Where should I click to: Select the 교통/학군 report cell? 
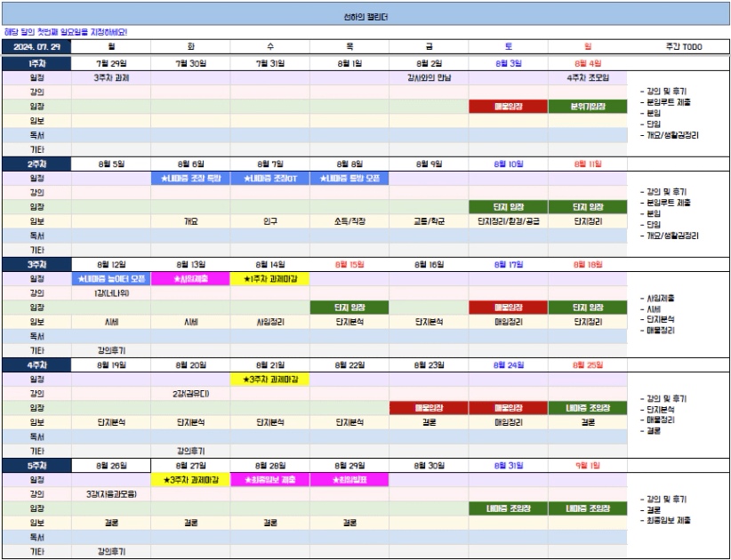point(429,221)
